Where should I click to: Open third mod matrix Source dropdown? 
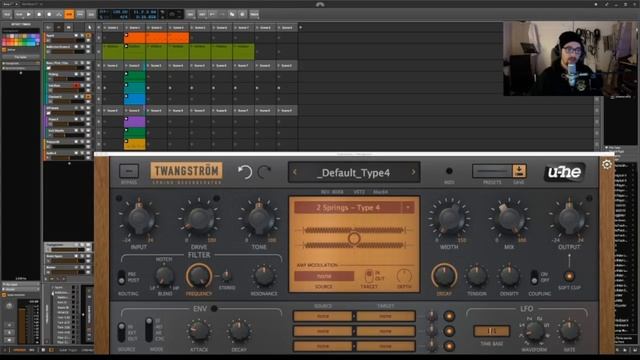pos(322,346)
